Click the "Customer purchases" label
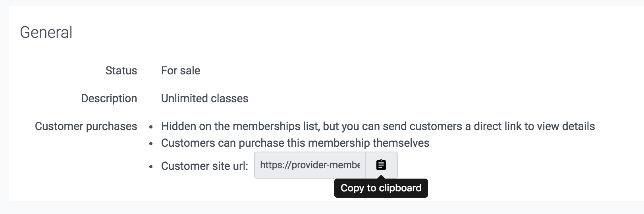 pos(86,126)
